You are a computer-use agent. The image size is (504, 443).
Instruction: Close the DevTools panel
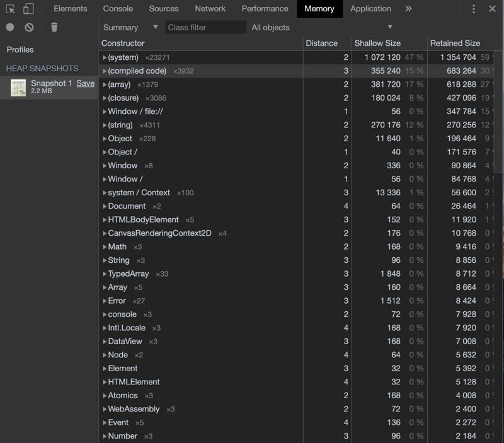point(492,9)
